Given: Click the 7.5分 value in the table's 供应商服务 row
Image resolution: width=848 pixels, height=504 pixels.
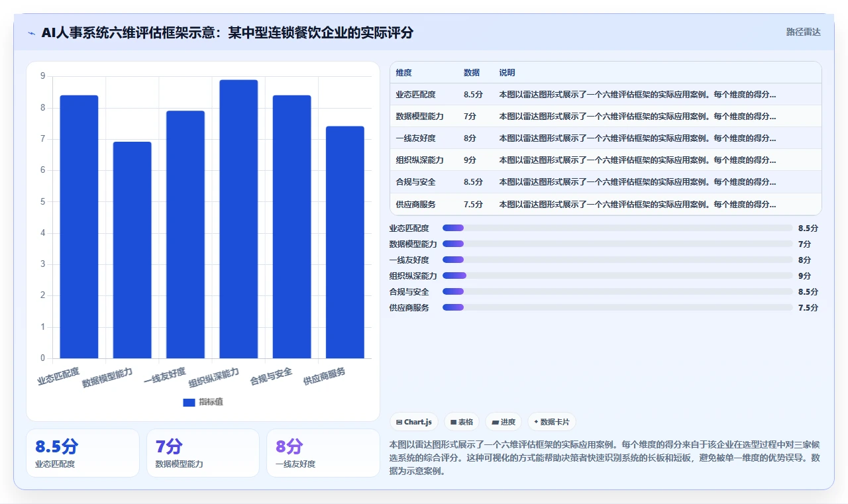Looking at the screenshot, I should (x=473, y=204).
